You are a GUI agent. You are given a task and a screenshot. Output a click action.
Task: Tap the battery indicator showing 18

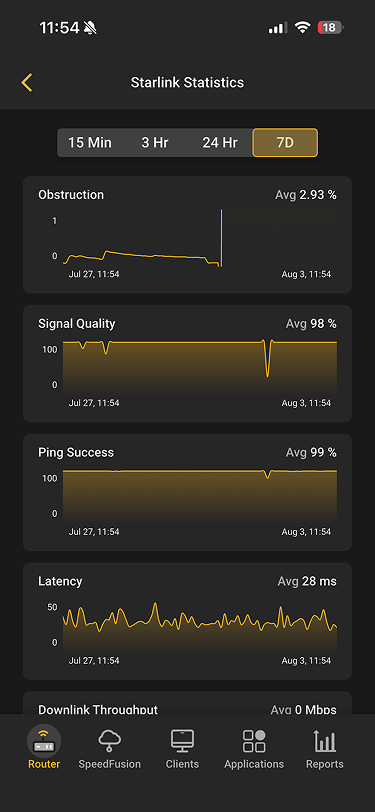[330, 27]
